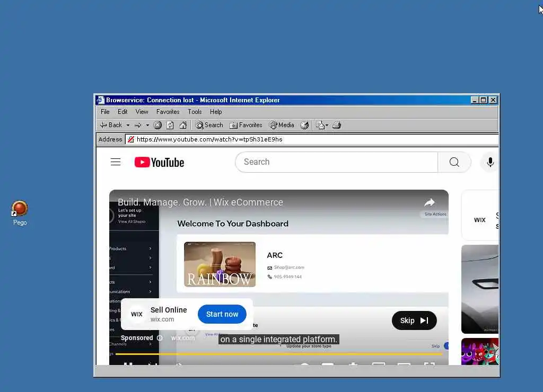Click the microphone voice search icon
The image size is (543, 392).
[490, 162]
